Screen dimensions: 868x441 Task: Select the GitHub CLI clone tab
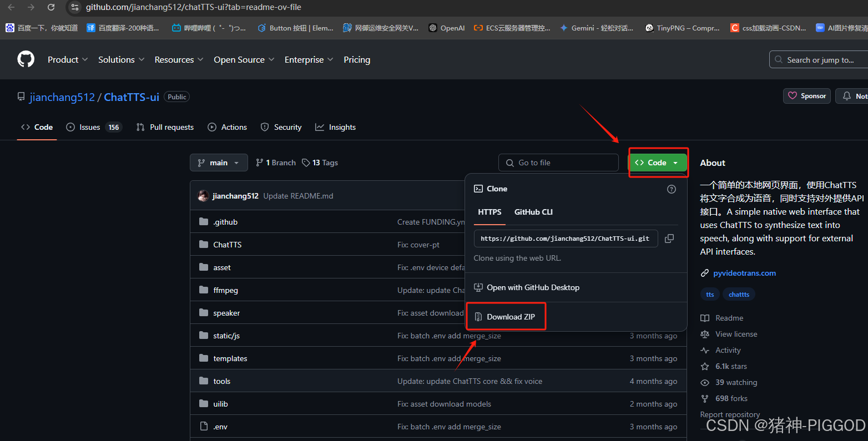[533, 212]
